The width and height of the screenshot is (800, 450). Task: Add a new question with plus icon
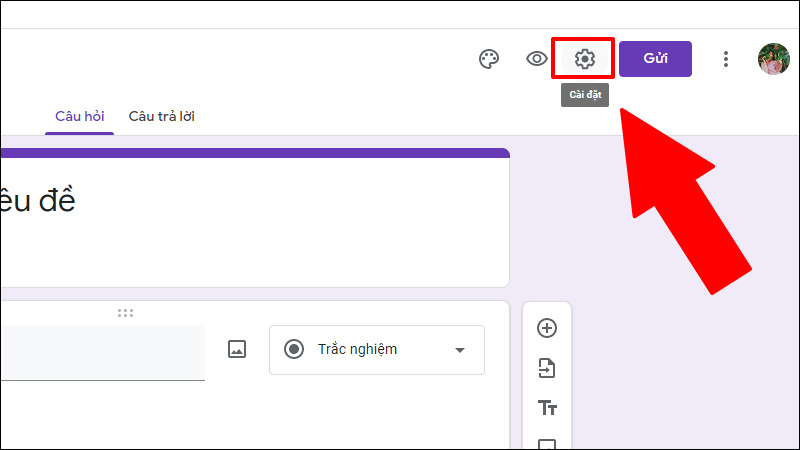pos(547,328)
